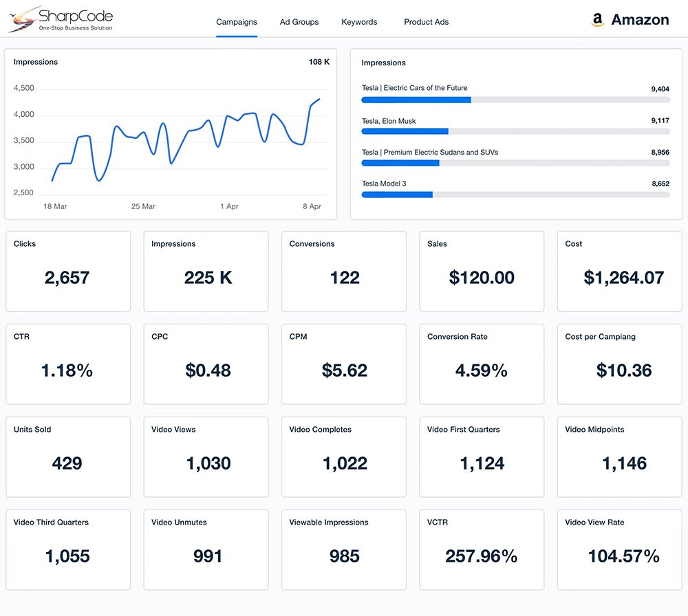688x616 pixels.
Task: Open the Tesla Premium Electric Sudans campaign
Action: click(430, 152)
